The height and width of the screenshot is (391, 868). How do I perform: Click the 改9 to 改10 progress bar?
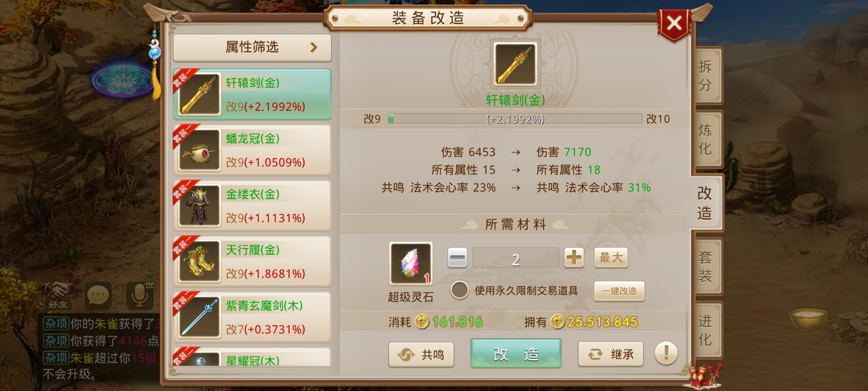tap(515, 119)
